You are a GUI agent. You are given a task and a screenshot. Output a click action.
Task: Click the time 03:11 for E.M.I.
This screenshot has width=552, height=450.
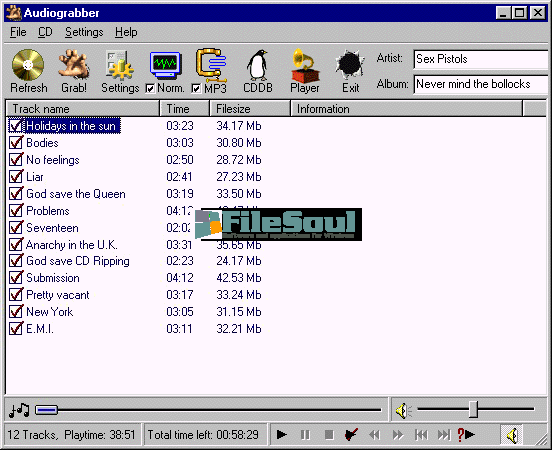[x=180, y=329]
